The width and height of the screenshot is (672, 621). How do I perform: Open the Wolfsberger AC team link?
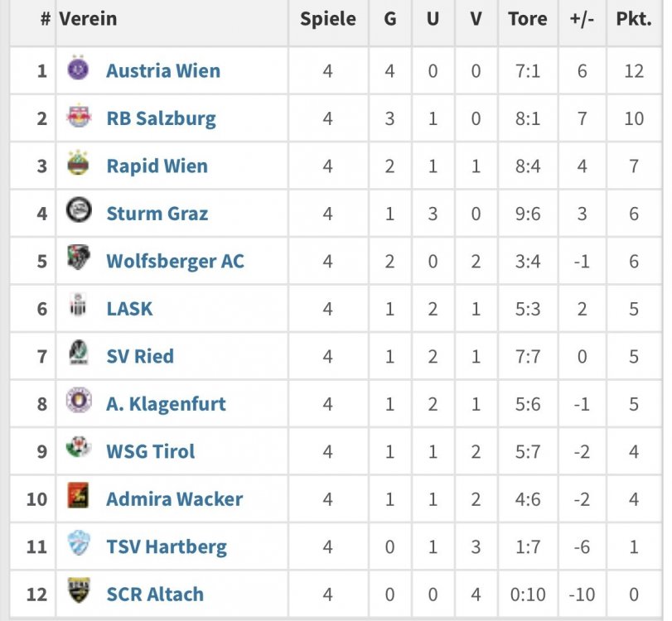[x=176, y=262]
